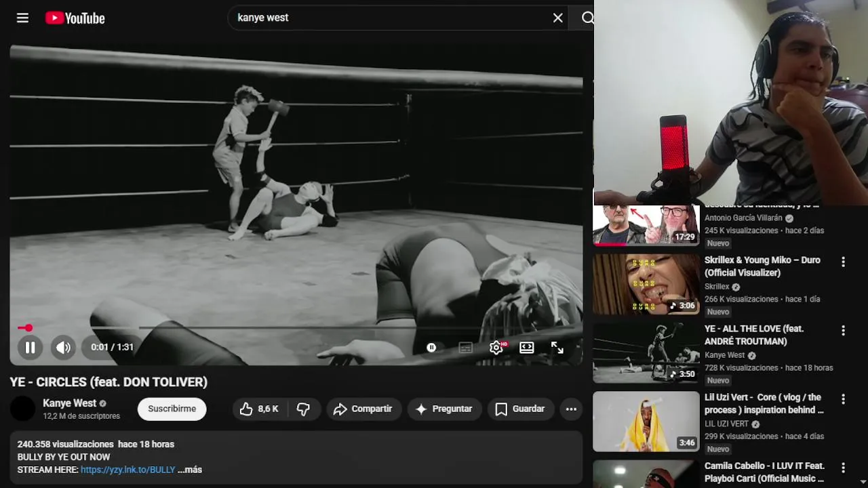Open the Compartir share dialog
The width and height of the screenshot is (868, 488).
(x=363, y=409)
